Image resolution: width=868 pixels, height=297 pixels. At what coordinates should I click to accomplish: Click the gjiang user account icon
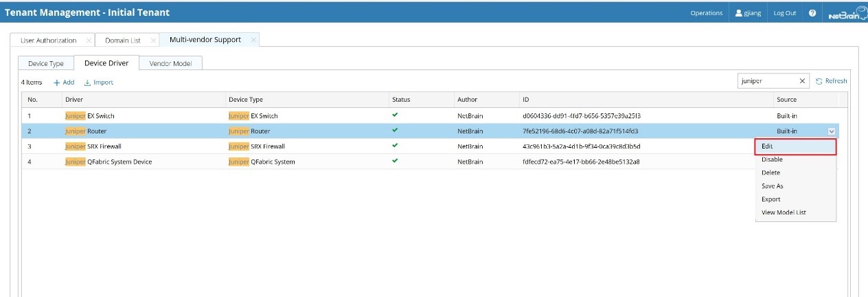tap(739, 13)
